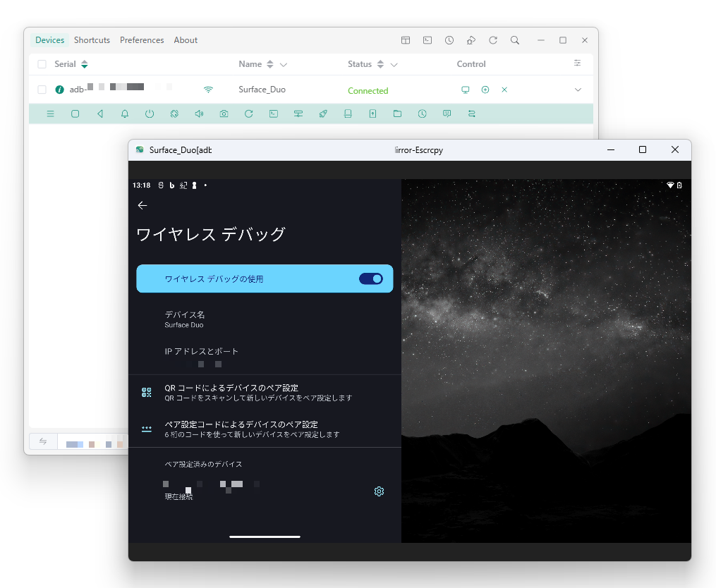The image size is (716, 588).
Task: Click the Back triangle icon in the control bar
Action: coord(100,114)
